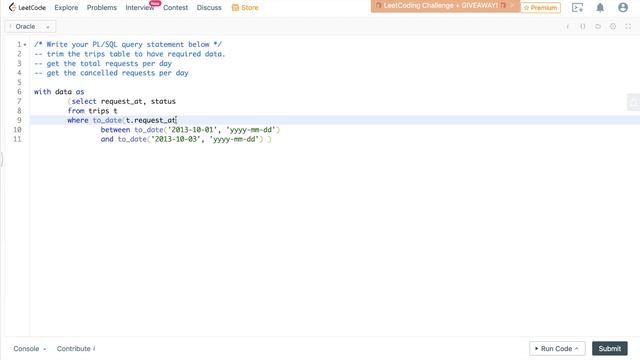Click the 'from trips t' code line
640x360 pixels.
(x=92, y=111)
